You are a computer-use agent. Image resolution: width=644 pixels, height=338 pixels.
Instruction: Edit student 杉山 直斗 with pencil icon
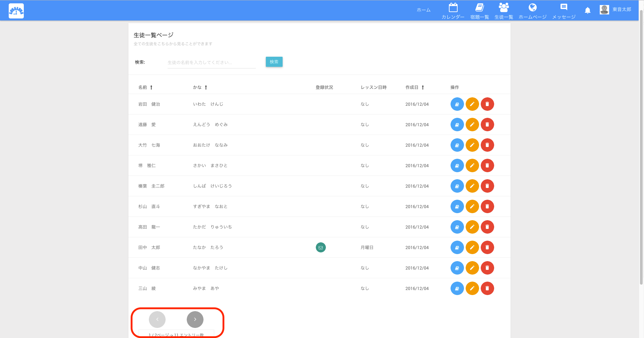[472, 206]
